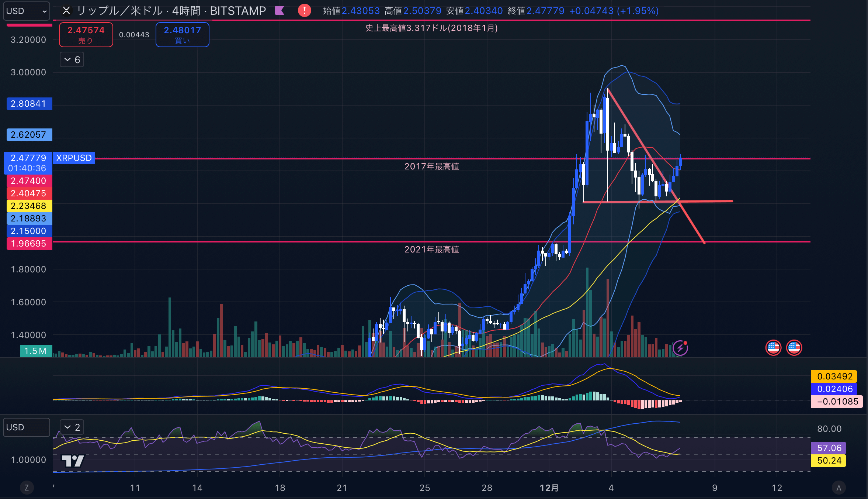Click the 2.40475 price label

pyautogui.click(x=29, y=193)
